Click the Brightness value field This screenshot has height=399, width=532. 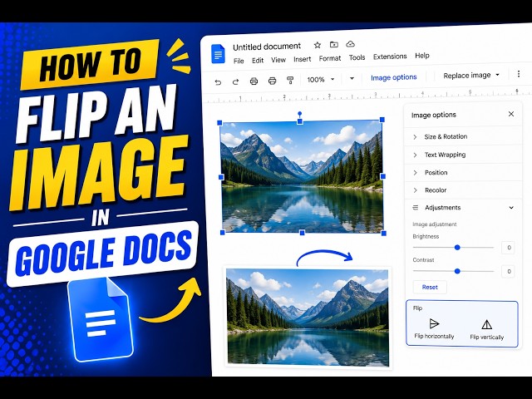point(508,248)
